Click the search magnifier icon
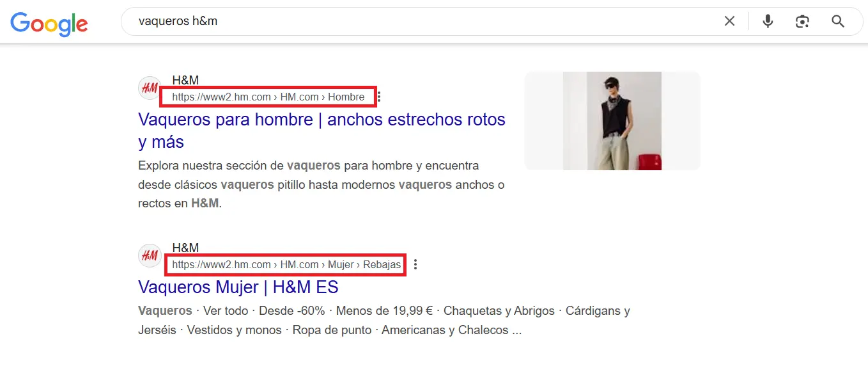 [837, 20]
